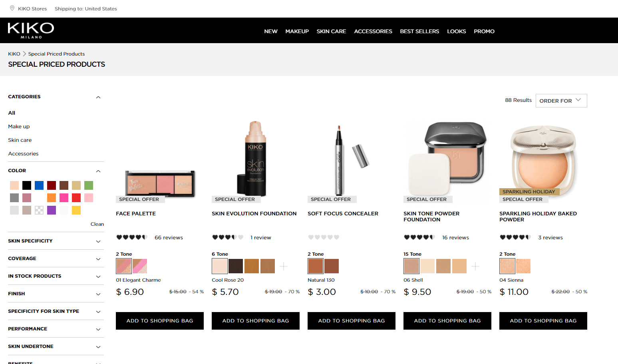Filter by orange color swatch

52,198
